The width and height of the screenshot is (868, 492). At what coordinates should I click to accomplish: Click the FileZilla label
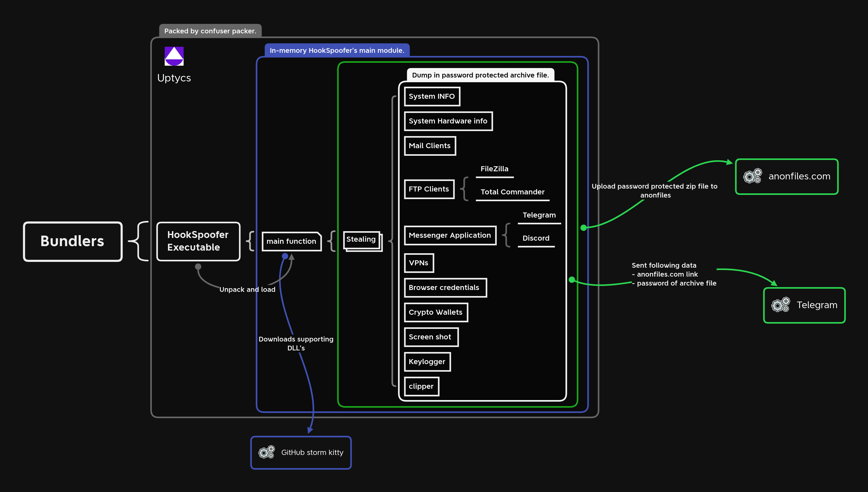click(494, 169)
